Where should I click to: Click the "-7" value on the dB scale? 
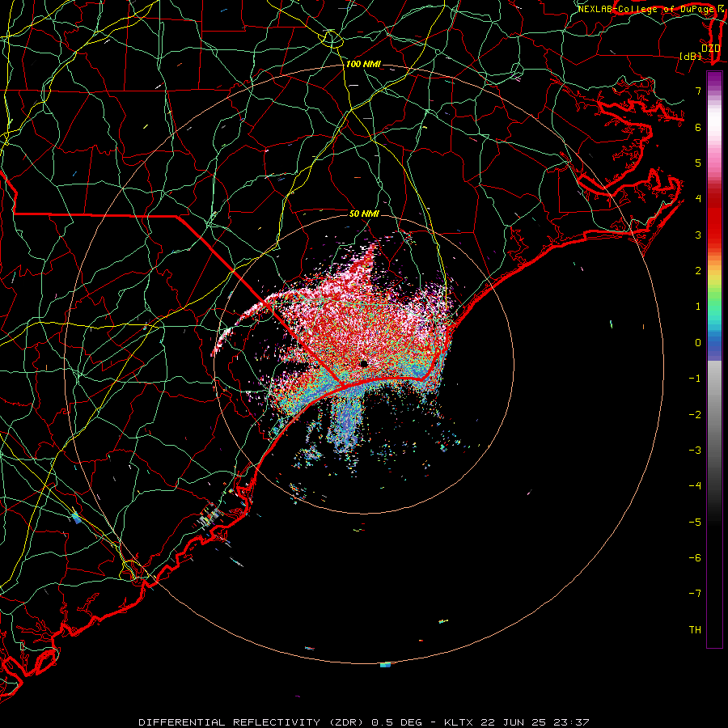[x=695, y=594]
